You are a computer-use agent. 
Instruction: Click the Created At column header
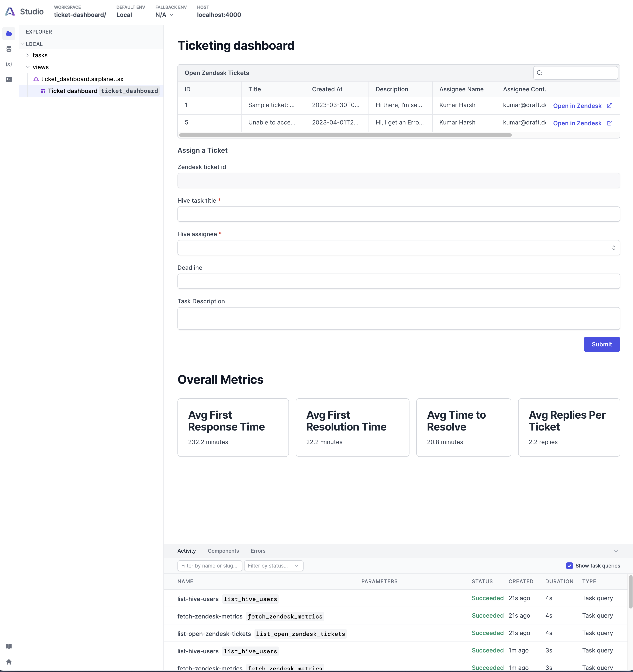pos(337,89)
